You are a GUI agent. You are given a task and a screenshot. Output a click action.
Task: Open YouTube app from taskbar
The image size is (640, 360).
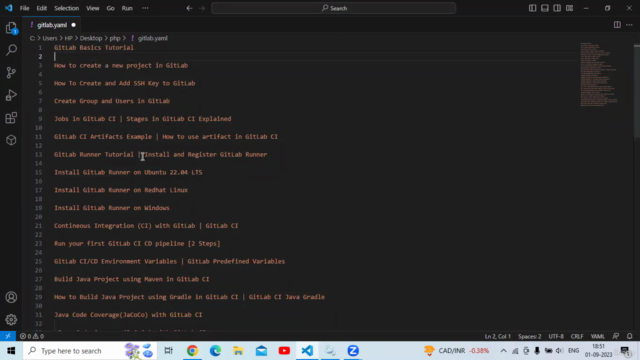pos(284,351)
